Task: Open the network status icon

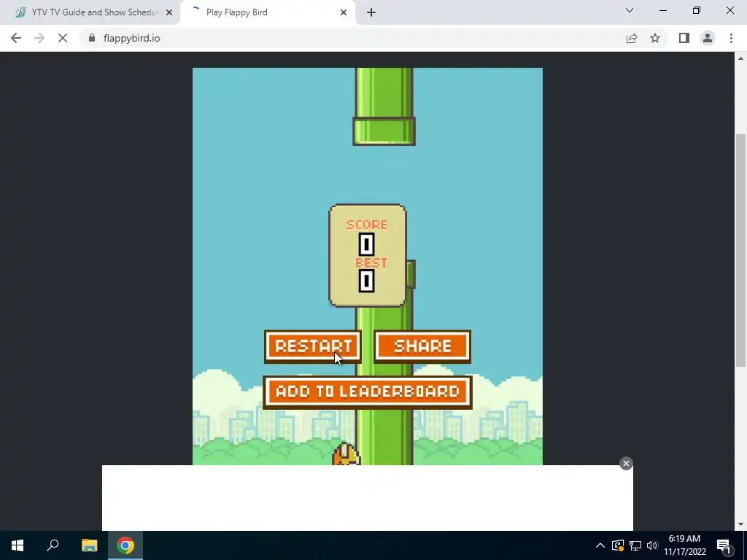Action: click(x=635, y=545)
